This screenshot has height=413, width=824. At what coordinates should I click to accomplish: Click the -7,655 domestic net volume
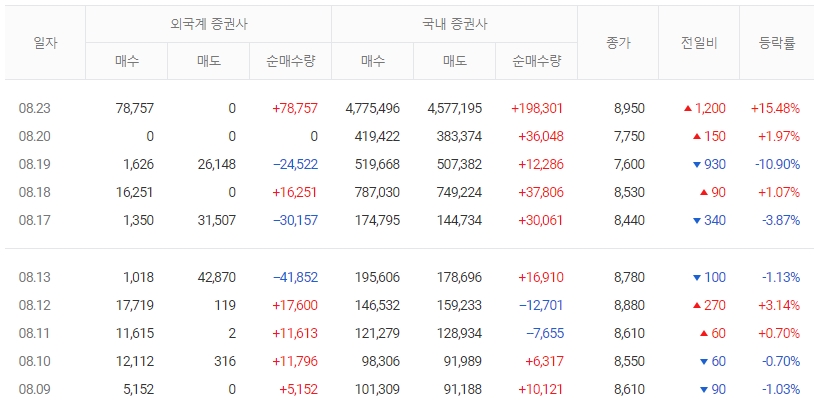click(x=545, y=333)
